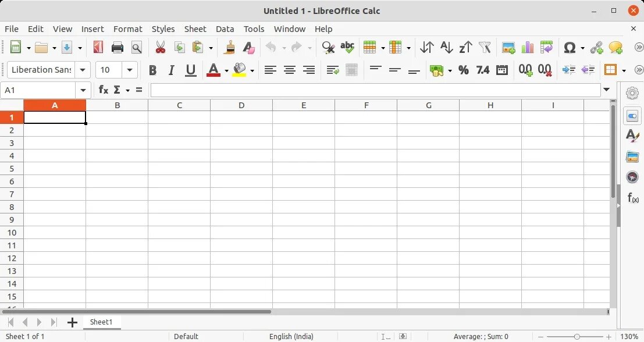Increase indent
The height and width of the screenshot is (342, 644).
[569, 70]
